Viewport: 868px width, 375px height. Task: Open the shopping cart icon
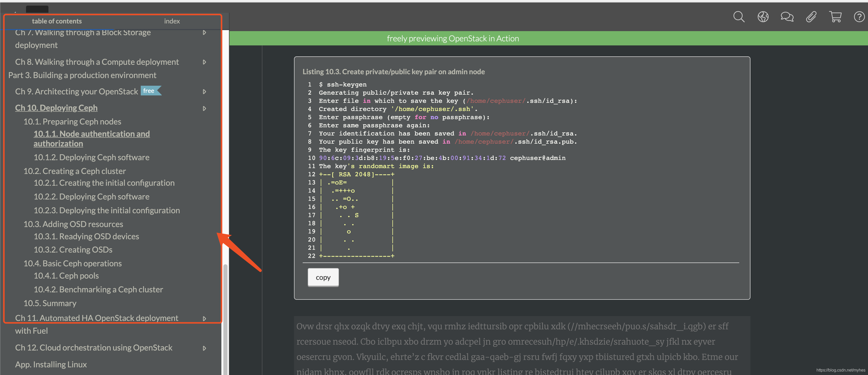coord(835,17)
